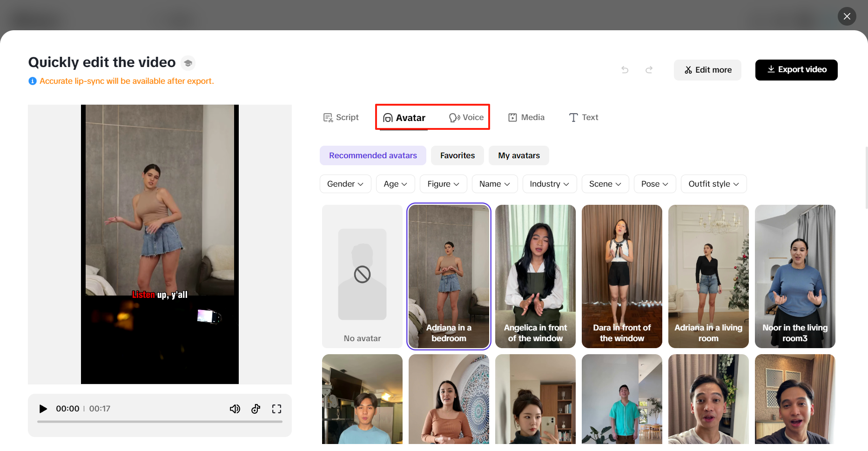
Task: Click the TikTok preview icon
Action: (256, 409)
